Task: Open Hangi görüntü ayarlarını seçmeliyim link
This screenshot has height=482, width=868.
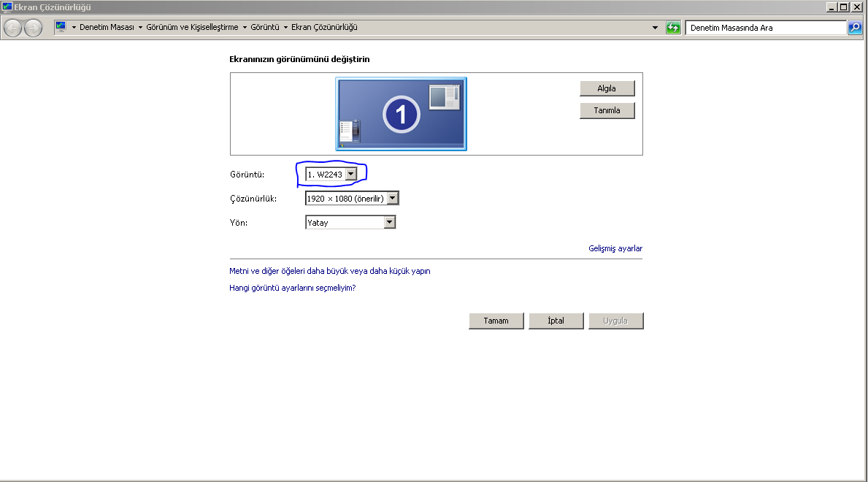Action: coord(292,288)
